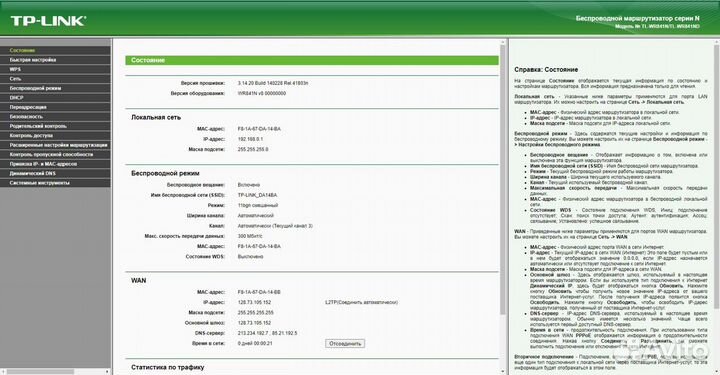Click the sidebar scrollbar left arrow

click(x=3, y=371)
